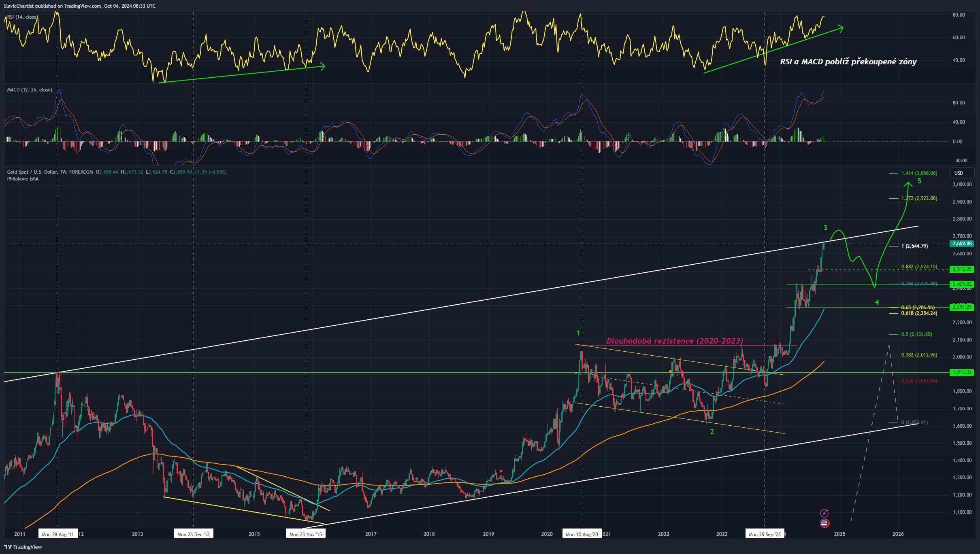Click the US flag economic event icon
Viewport: 980px width, 554px height.
[x=824, y=523]
